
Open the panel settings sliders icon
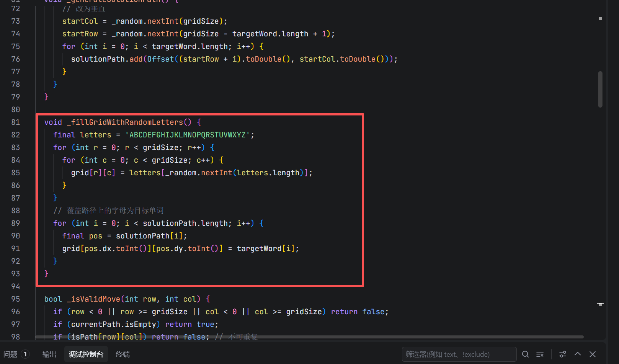[563, 354]
